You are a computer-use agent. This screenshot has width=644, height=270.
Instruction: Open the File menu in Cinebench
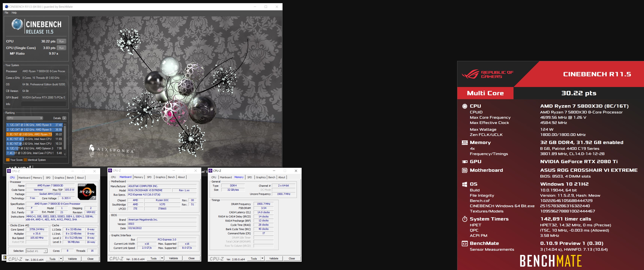7,13
